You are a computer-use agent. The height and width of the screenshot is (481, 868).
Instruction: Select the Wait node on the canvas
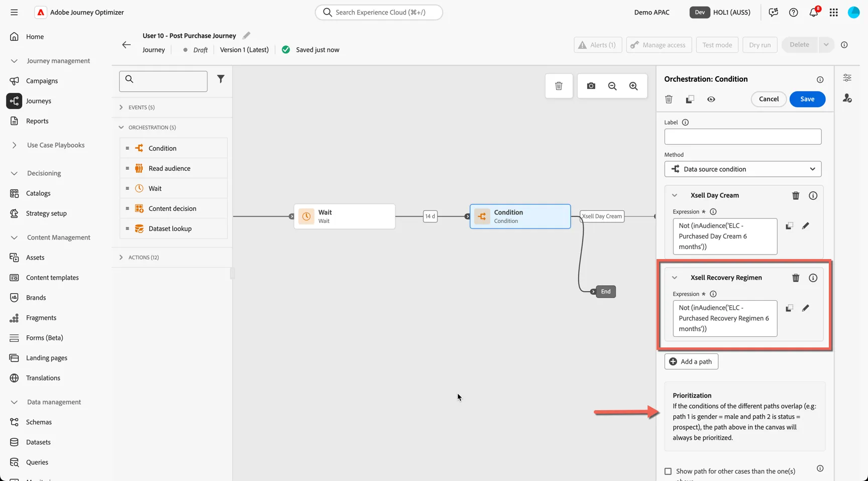click(x=344, y=216)
